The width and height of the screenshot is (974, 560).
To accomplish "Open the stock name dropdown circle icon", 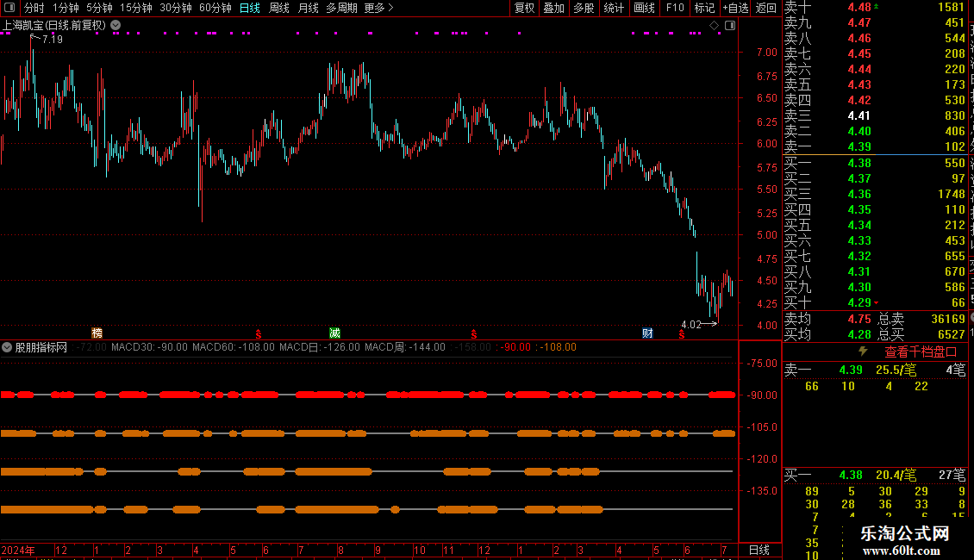I will (x=116, y=26).
